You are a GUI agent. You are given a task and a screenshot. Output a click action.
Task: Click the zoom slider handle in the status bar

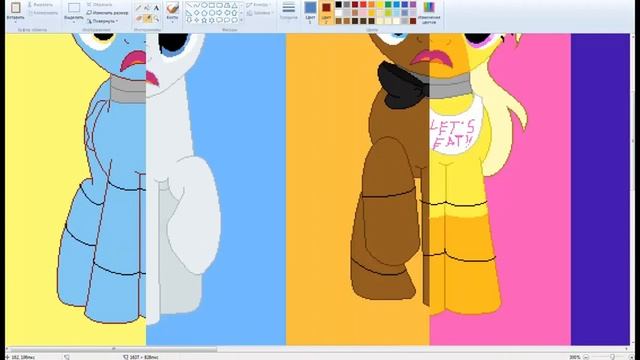point(613,357)
